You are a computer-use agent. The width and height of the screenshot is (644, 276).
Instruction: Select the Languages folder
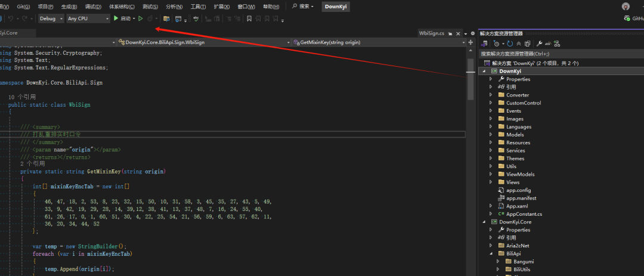[x=519, y=127]
